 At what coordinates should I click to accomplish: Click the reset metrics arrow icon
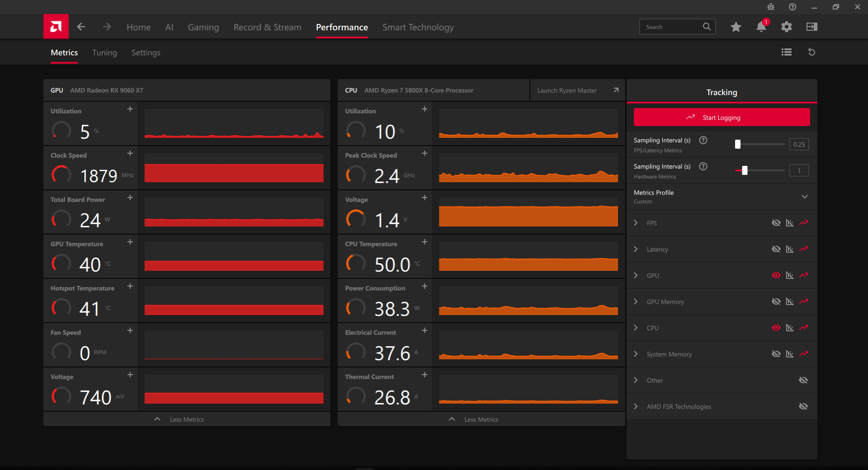click(x=812, y=52)
